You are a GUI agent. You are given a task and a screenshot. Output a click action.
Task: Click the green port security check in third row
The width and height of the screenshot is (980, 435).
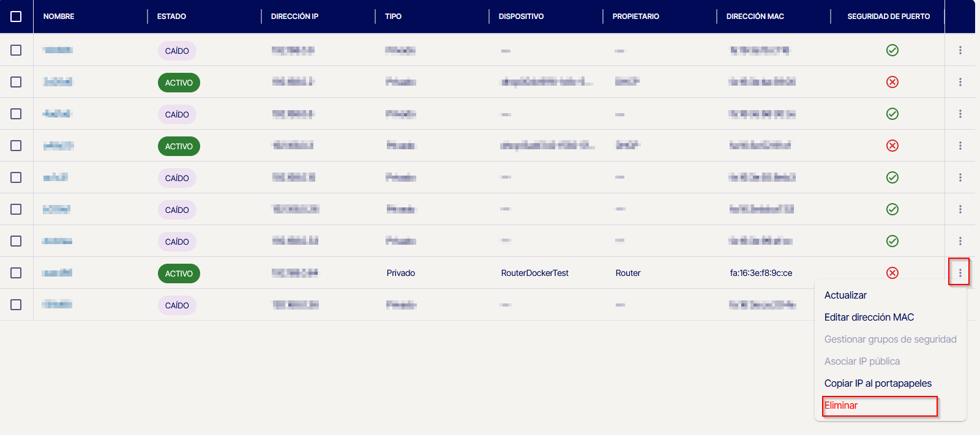892,114
